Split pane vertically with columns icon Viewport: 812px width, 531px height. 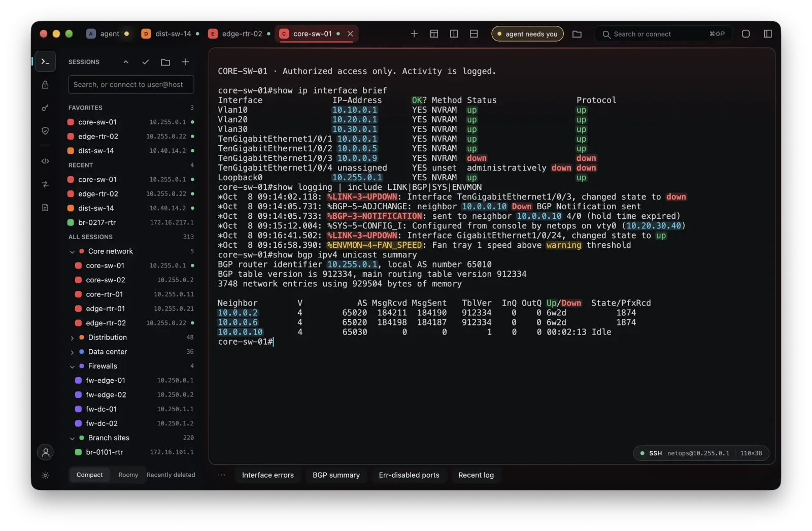coord(454,34)
